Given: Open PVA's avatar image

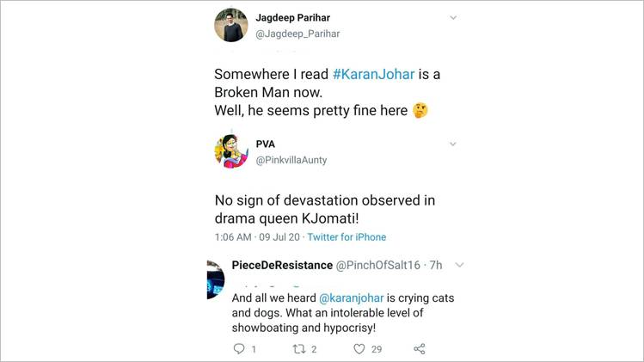Looking at the screenshot, I should point(230,150).
